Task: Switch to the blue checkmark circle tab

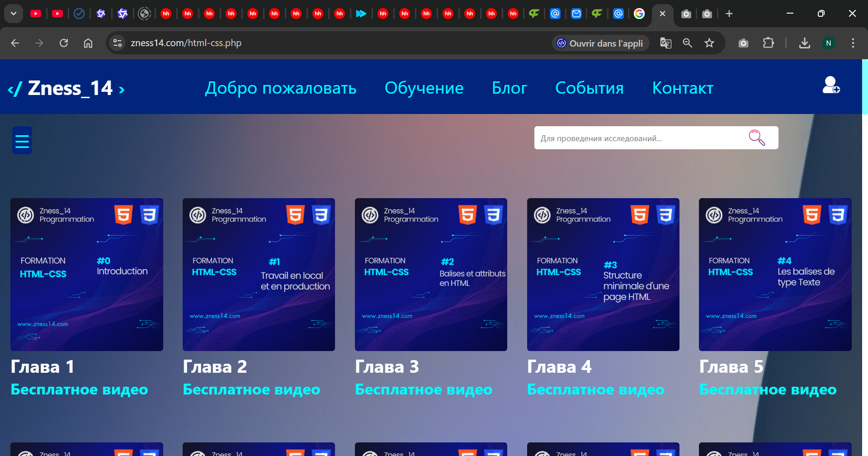Action: pos(79,14)
